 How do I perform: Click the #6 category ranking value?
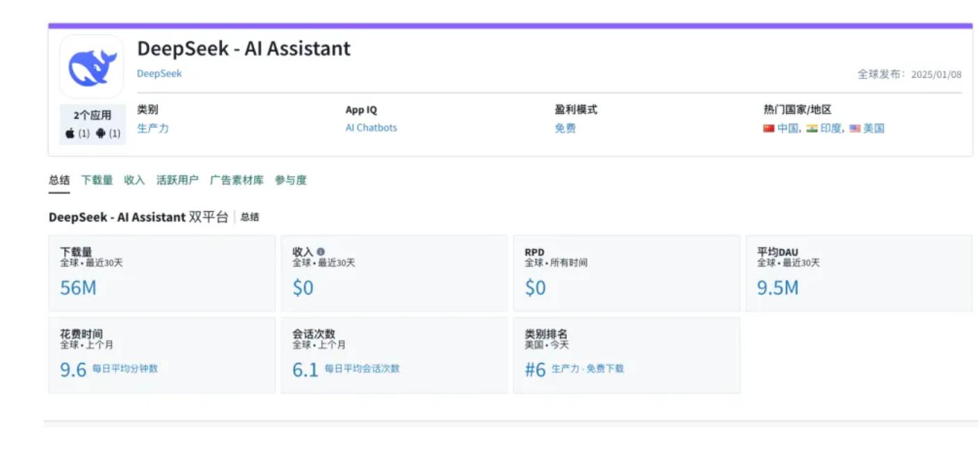tap(535, 370)
